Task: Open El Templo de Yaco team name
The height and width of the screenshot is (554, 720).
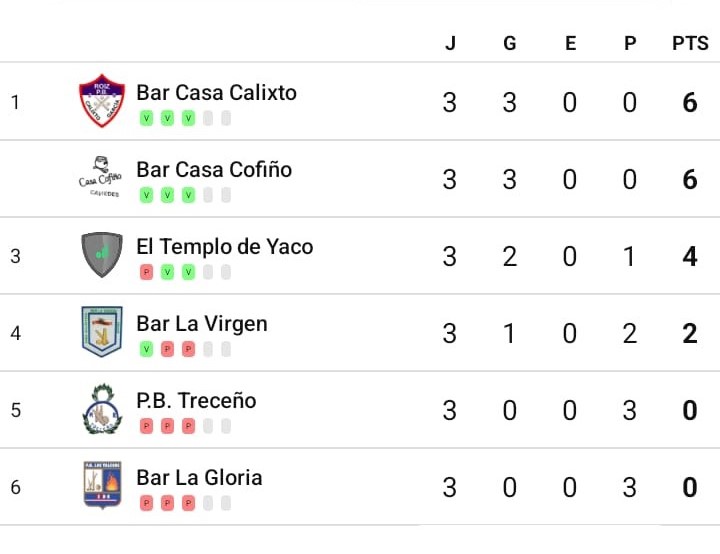Action: (x=225, y=247)
